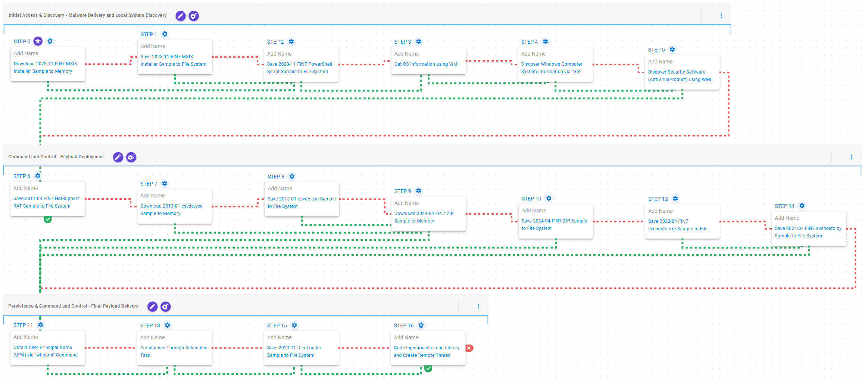Click pencil edit icon for Persistence phase

click(x=152, y=306)
